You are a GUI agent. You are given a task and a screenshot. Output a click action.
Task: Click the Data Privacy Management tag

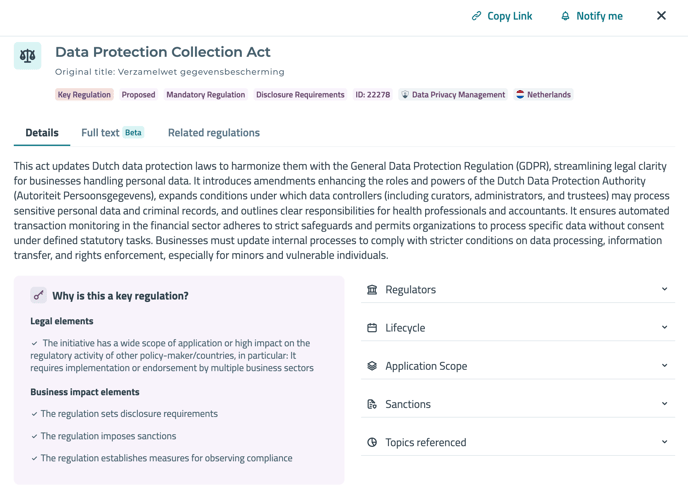452,95
